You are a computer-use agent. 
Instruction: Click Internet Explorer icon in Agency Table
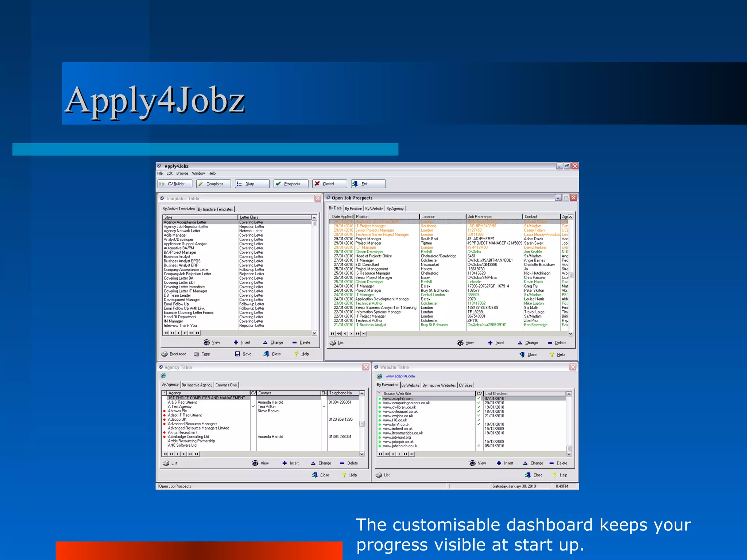tap(163, 376)
